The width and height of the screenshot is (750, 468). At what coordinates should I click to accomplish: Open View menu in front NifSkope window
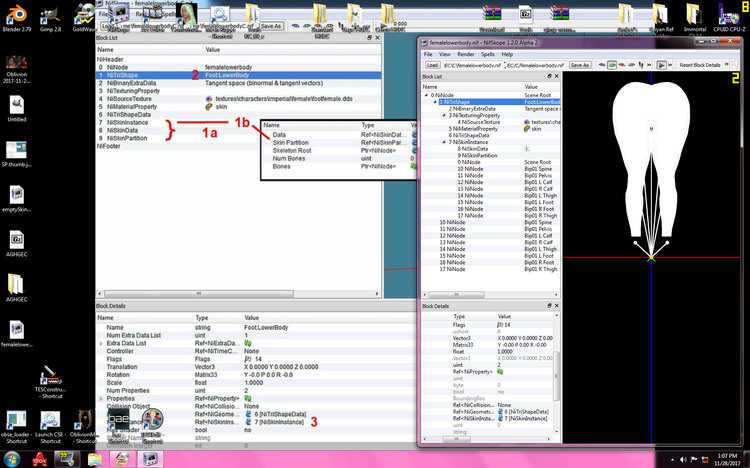coord(444,54)
